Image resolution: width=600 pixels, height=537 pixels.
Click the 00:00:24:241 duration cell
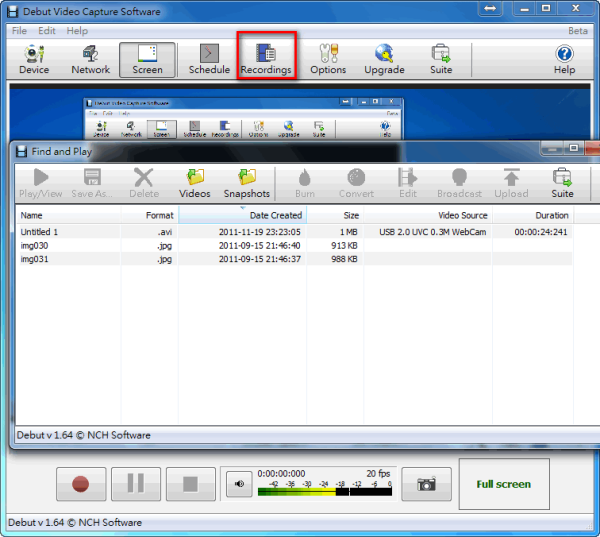541,232
